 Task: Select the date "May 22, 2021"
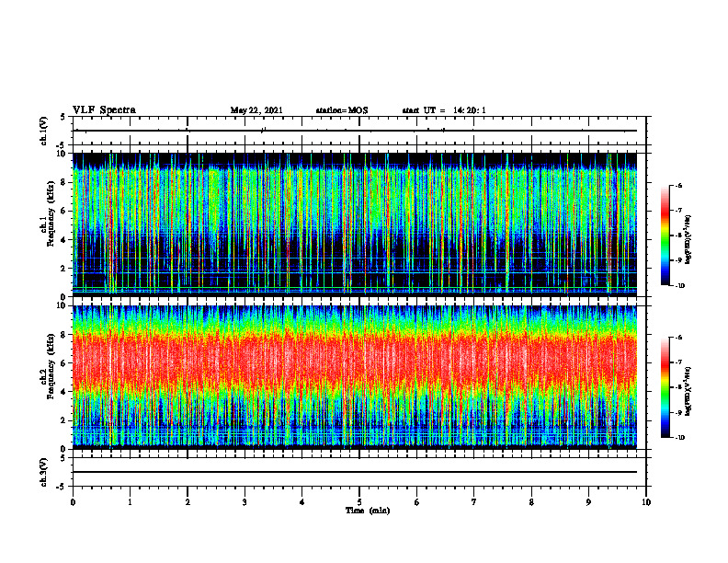[x=256, y=110]
